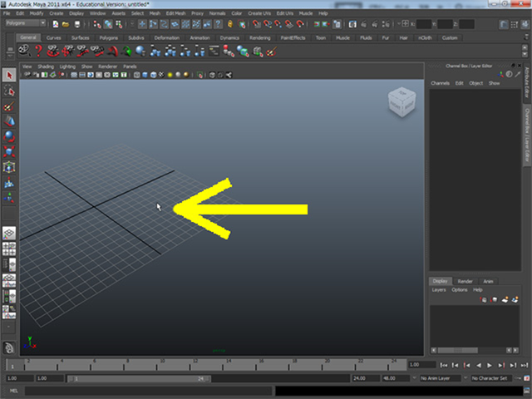Click the Save Scene icon

pyautogui.click(x=77, y=24)
